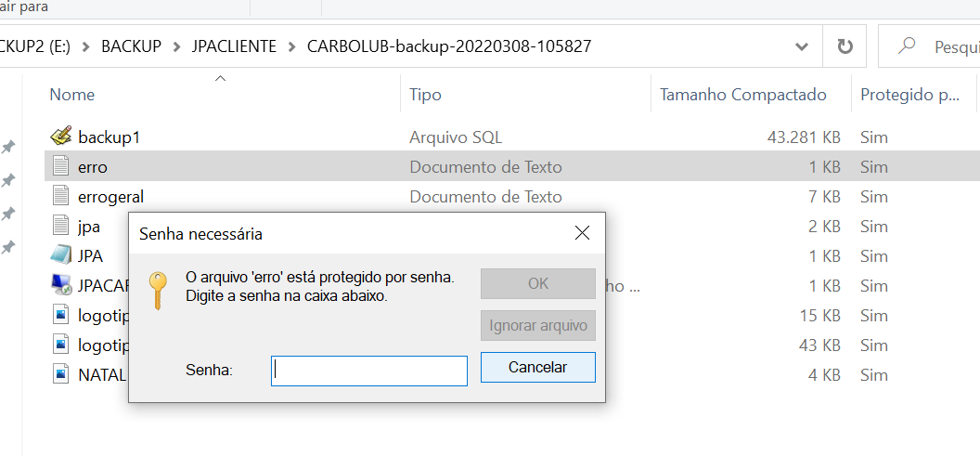This screenshot has width=980, height=456.
Task: Click the errogeral text file icon
Action: (x=60, y=197)
